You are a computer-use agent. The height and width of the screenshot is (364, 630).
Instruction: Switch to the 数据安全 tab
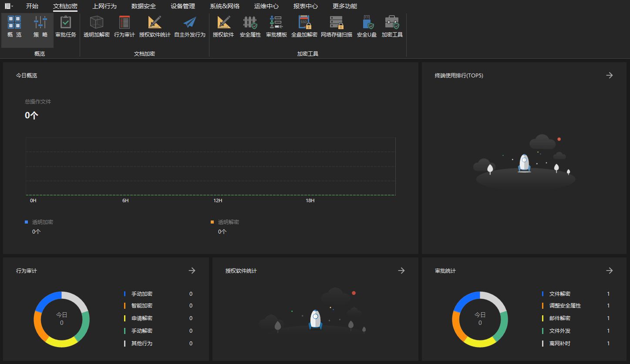(144, 6)
